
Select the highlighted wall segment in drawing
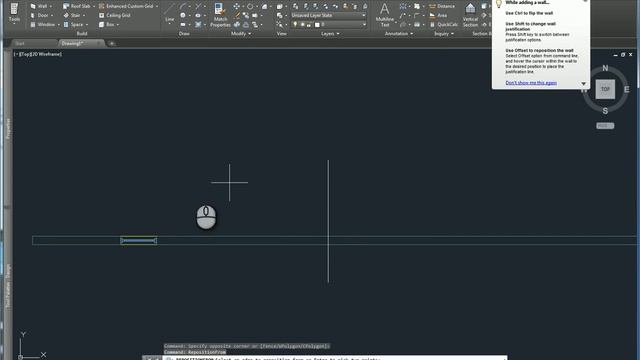(138, 240)
